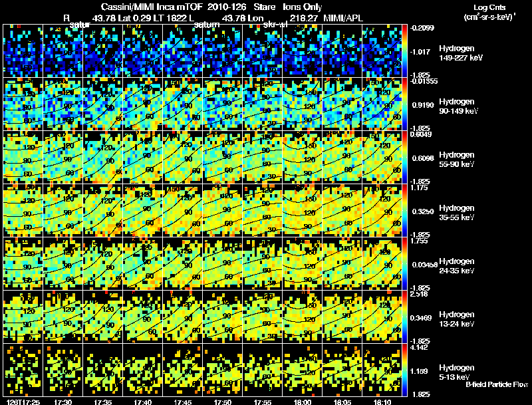Click the color bar beside Hydrogen 55-90 keV

(404, 158)
